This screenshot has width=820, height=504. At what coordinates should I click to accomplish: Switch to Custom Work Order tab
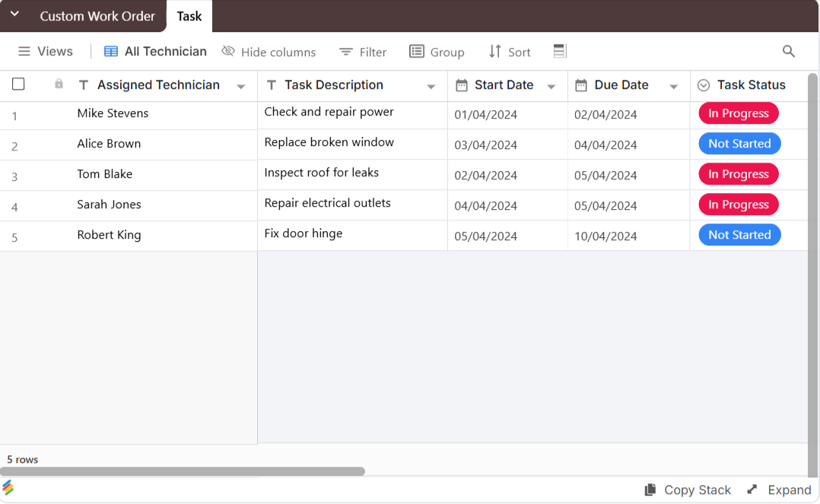97,16
